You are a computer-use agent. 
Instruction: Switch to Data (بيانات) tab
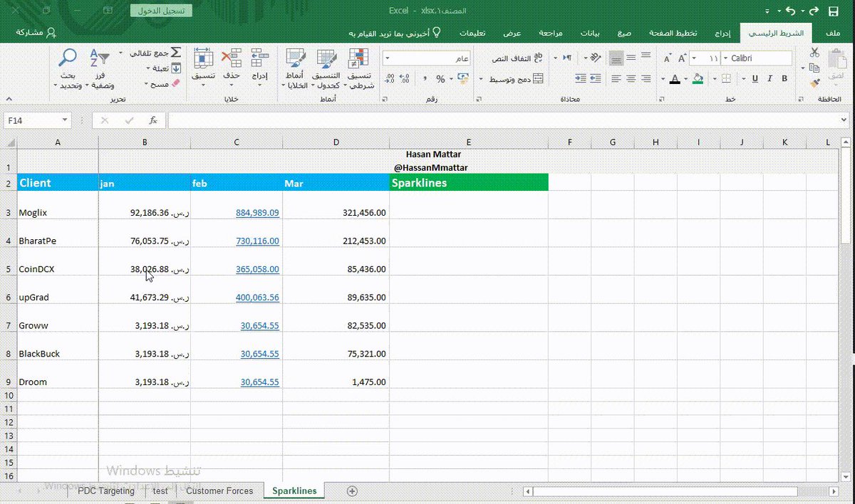pyautogui.click(x=590, y=33)
